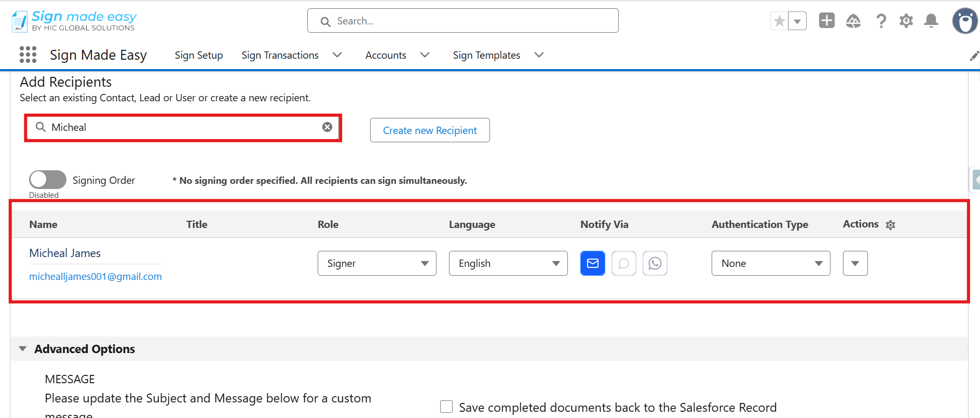The height and width of the screenshot is (418, 980).
Task: Expand the Sign Transactions menu chevron
Action: (x=337, y=55)
